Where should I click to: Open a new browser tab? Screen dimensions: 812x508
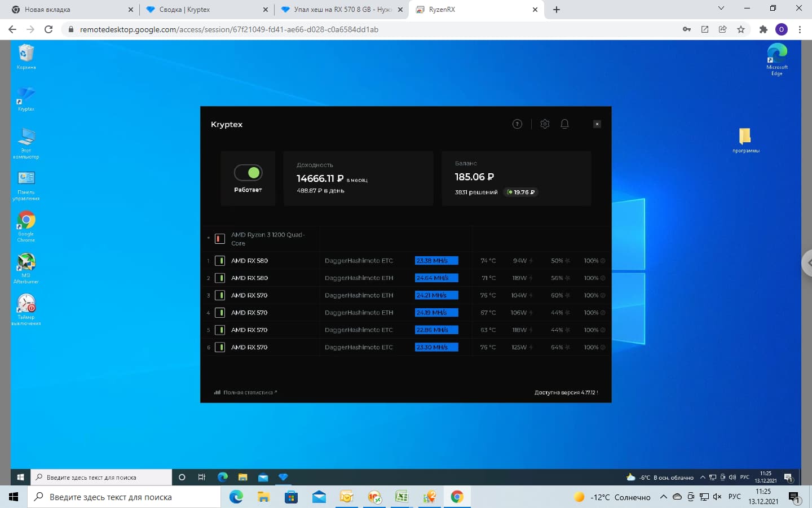click(557, 10)
